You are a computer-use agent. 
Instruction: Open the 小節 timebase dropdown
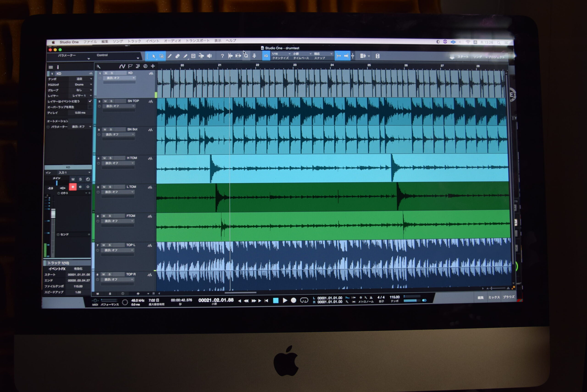[302, 54]
